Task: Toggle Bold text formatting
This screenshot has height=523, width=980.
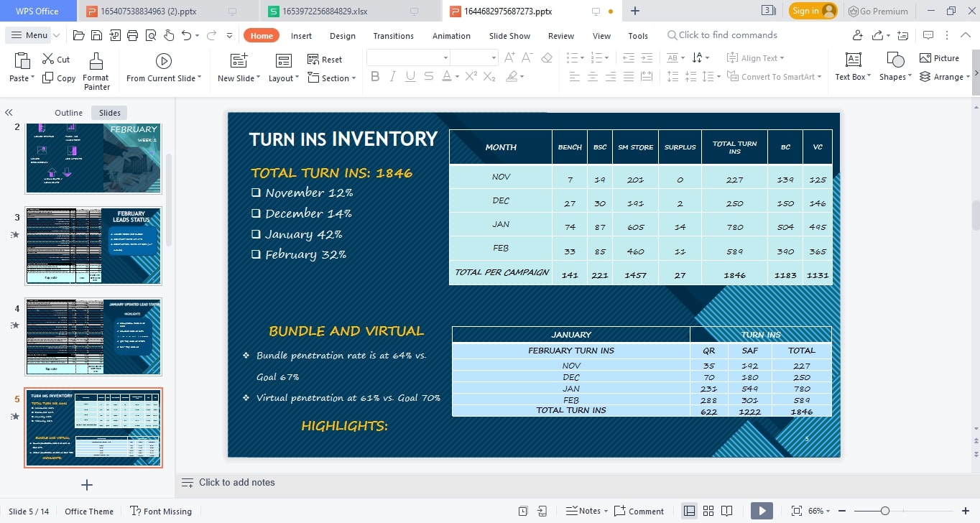Action: coord(375,77)
